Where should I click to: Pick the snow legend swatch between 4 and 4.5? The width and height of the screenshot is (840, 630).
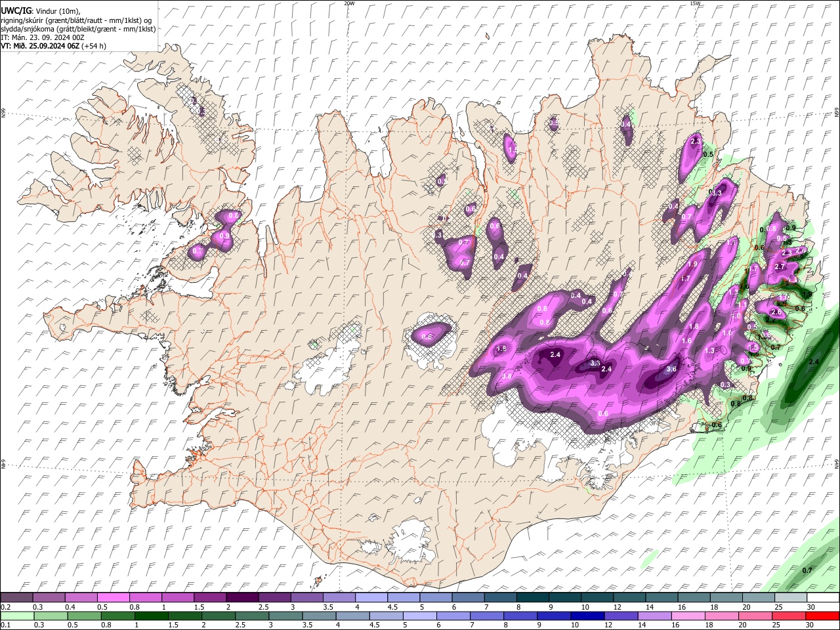tap(371, 597)
